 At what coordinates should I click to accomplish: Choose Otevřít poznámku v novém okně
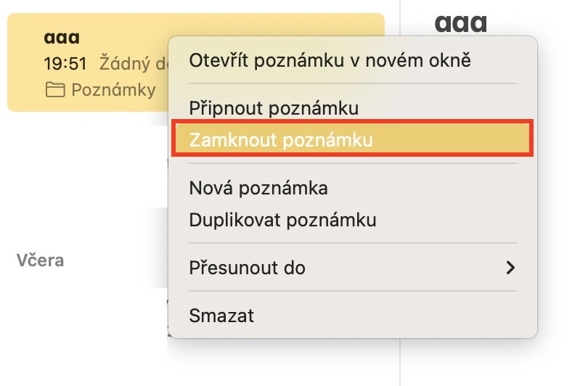pos(330,60)
